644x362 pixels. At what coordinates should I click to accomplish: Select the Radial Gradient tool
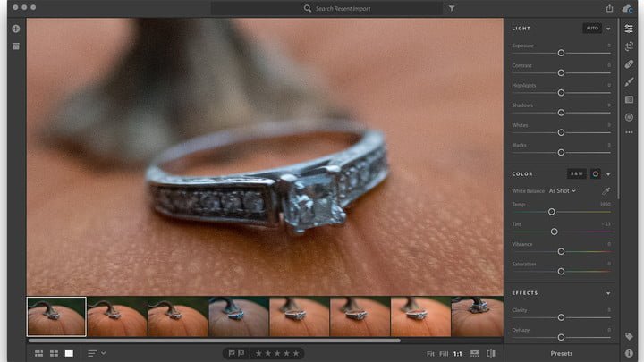(x=629, y=117)
